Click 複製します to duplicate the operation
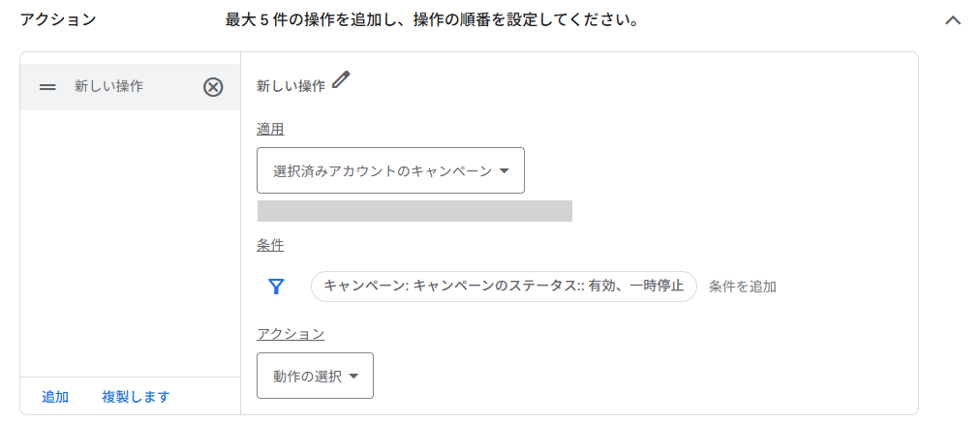 pos(136,397)
